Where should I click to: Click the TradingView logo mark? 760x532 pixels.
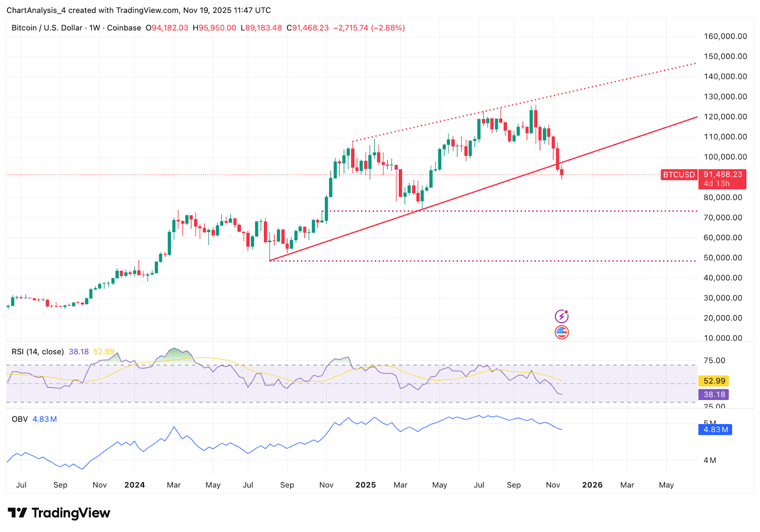click(x=18, y=513)
